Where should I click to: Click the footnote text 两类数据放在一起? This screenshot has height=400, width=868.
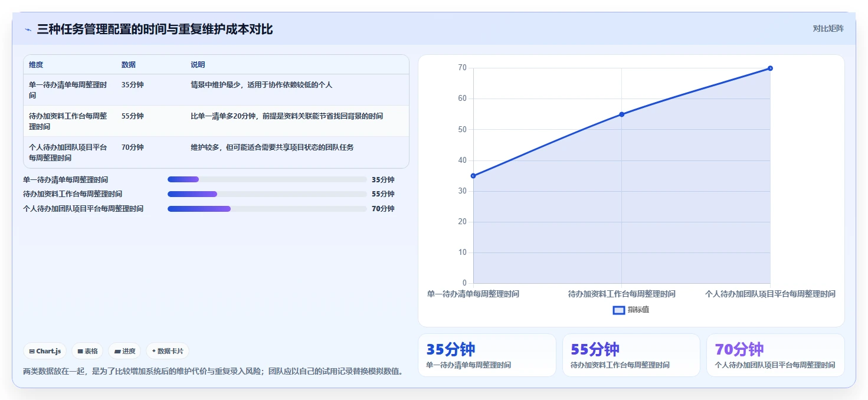click(214, 372)
